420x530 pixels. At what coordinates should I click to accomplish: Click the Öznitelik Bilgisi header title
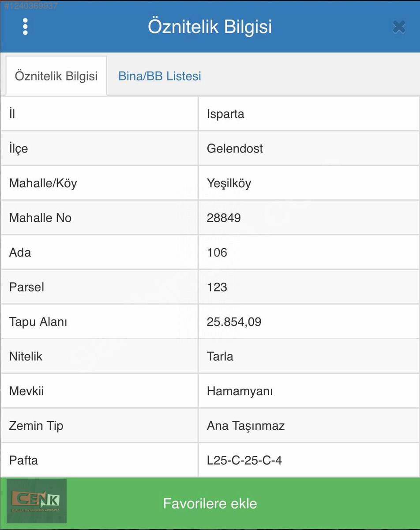[210, 27]
